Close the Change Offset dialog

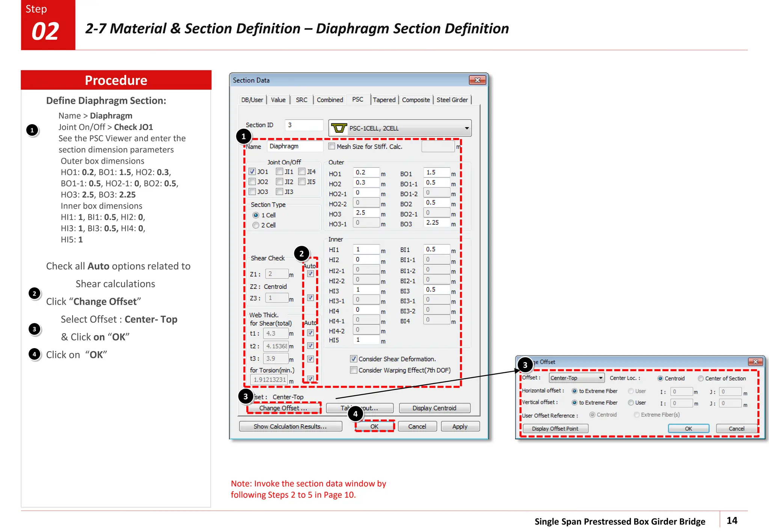tap(755, 362)
